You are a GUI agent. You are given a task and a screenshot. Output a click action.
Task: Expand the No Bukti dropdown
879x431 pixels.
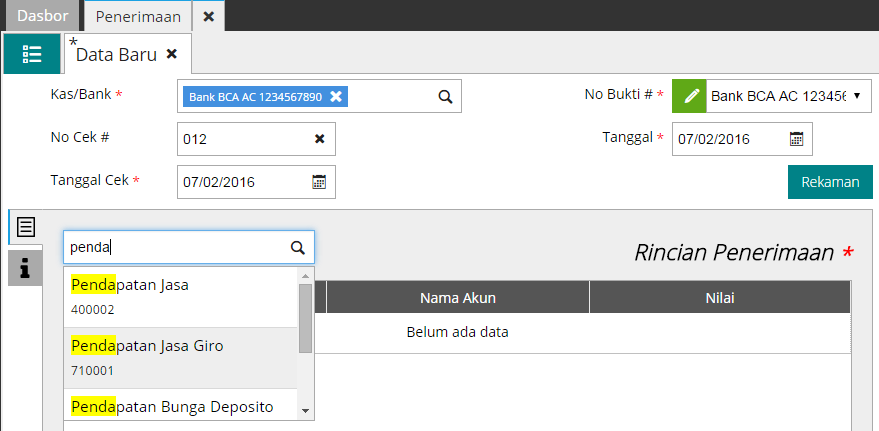pyautogui.click(x=857, y=97)
